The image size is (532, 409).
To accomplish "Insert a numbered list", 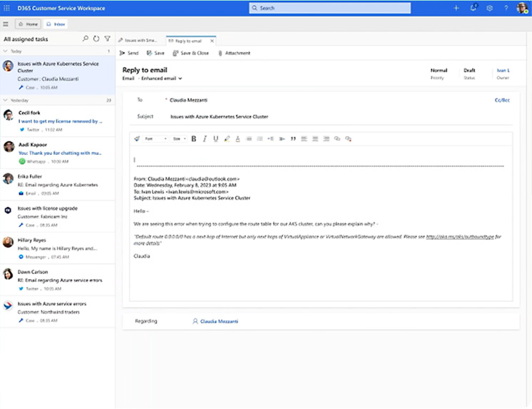I will (260, 138).
